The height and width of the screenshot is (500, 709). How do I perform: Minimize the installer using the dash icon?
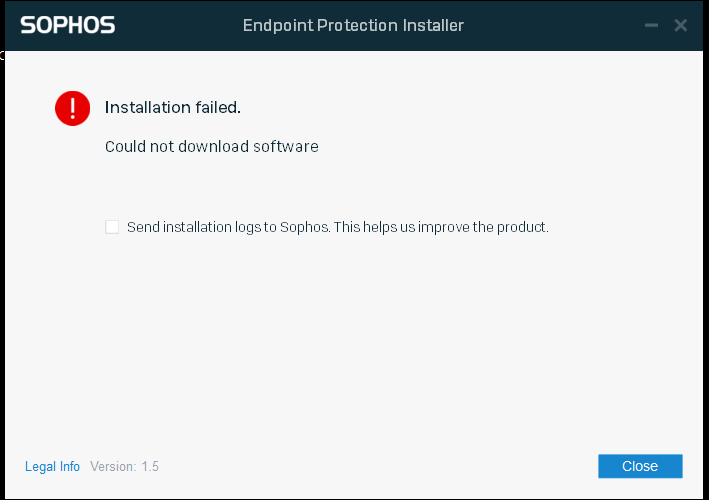(651, 25)
